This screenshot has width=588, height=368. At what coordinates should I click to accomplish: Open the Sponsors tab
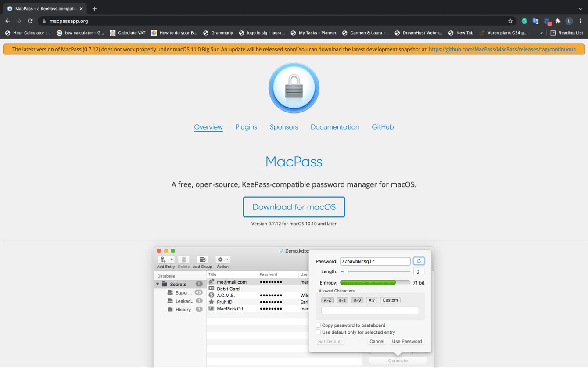[284, 127]
